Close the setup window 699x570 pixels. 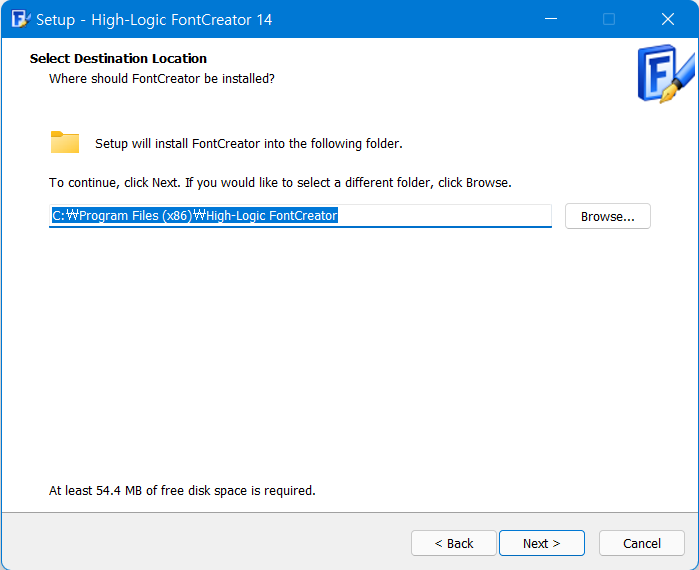pyautogui.click(x=667, y=19)
